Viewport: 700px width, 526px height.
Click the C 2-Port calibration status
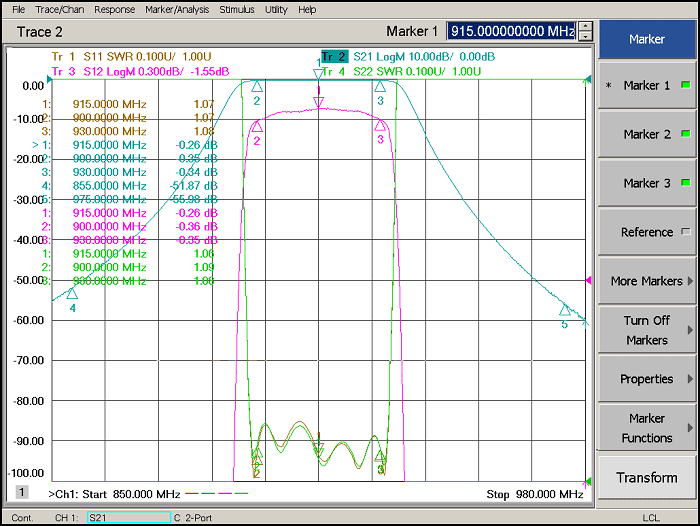193,518
